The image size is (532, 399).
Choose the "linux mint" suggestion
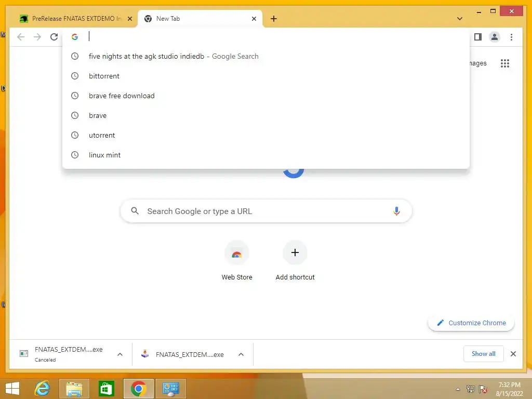pyautogui.click(x=266, y=155)
